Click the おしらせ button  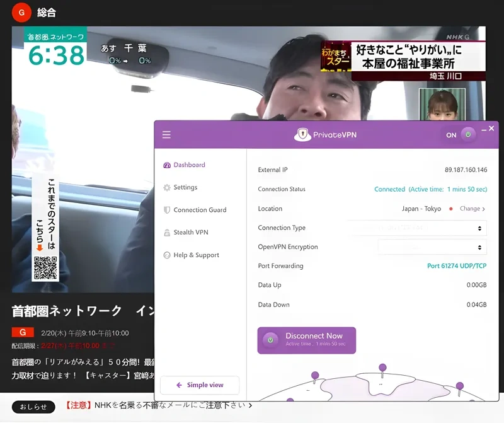[33, 407]
